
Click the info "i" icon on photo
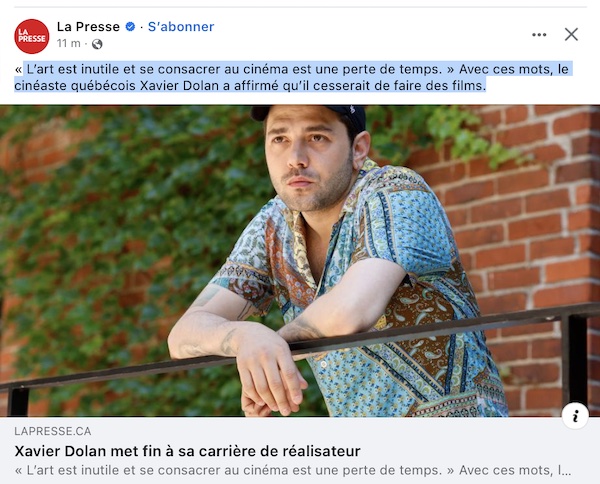click(575, 416)
